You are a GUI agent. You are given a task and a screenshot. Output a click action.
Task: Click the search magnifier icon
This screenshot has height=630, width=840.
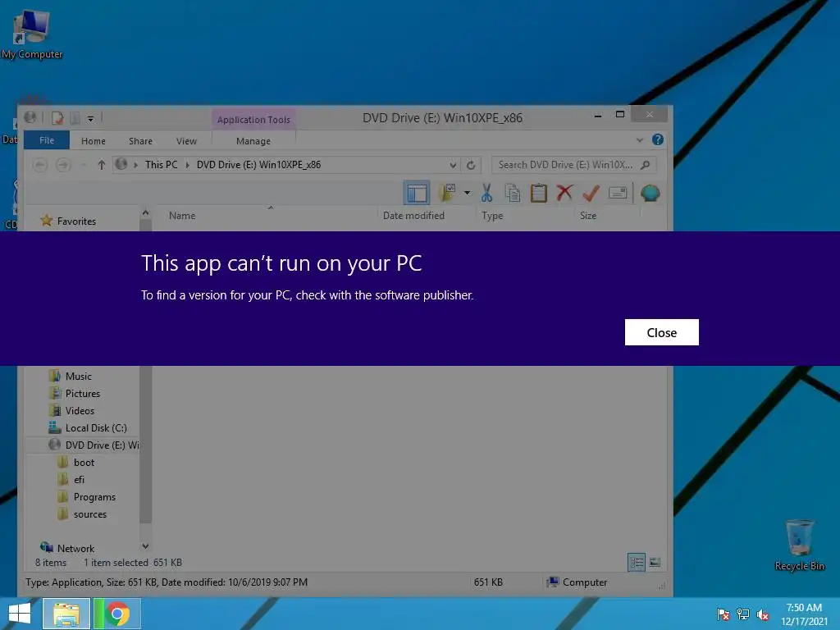point(646,165)
